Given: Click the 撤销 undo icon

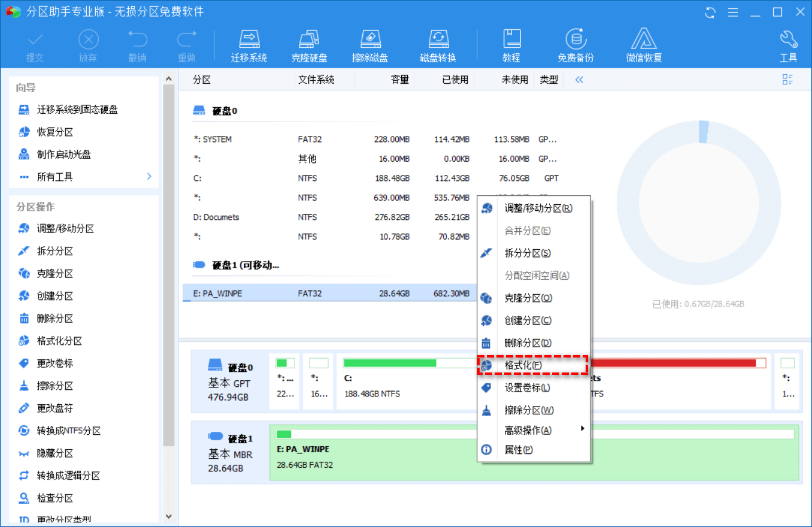Looking at the screenshot, I should point(138,41).
